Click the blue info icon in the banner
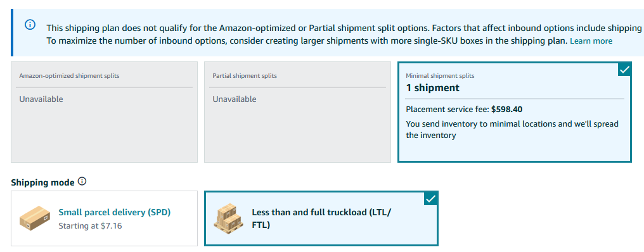The width and height of the screenshot is (644, 252). 30,25
